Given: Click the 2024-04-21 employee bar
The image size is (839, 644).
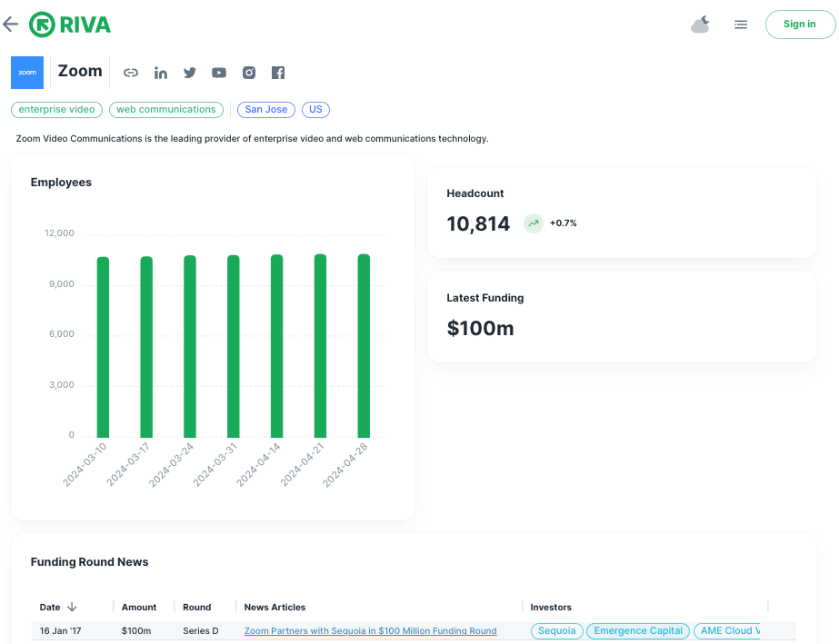Looking at the screenshot, I should 320,345.
